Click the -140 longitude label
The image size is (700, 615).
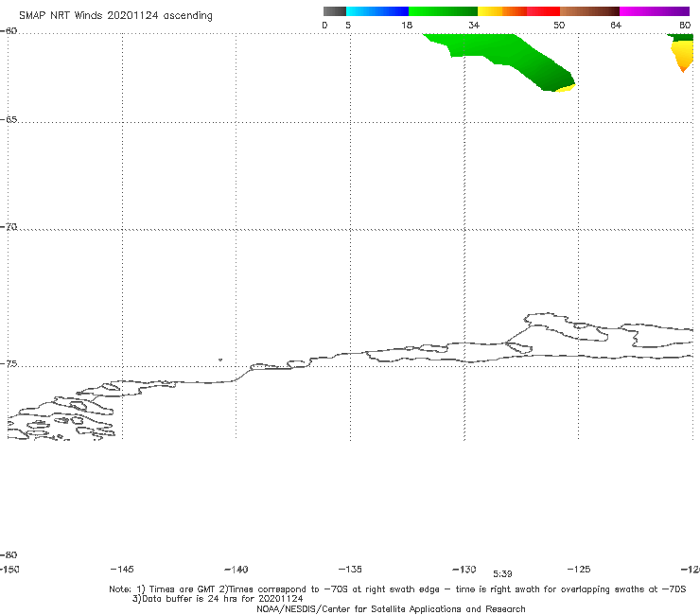(x=236, y=570)
